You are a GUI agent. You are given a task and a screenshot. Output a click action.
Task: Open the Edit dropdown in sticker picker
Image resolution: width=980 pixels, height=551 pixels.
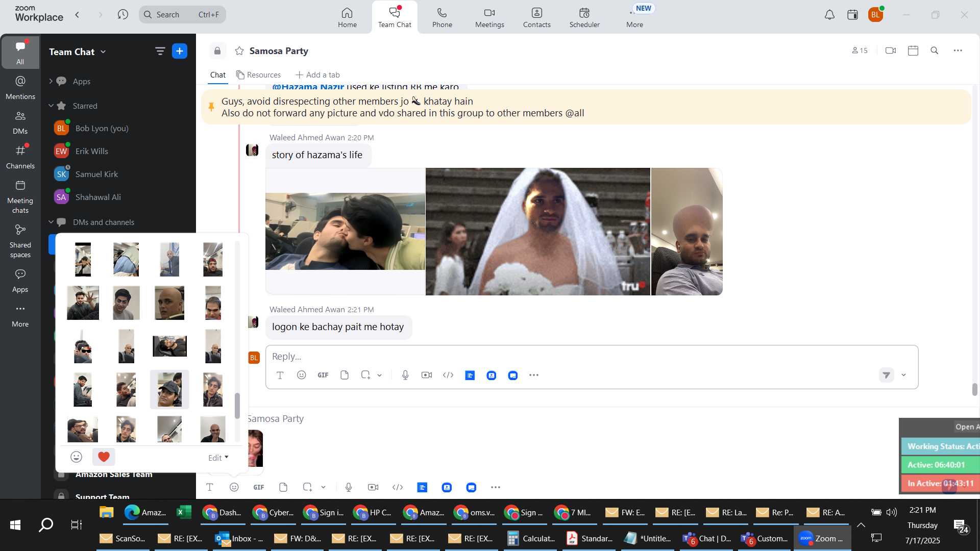tap(218, 458)
